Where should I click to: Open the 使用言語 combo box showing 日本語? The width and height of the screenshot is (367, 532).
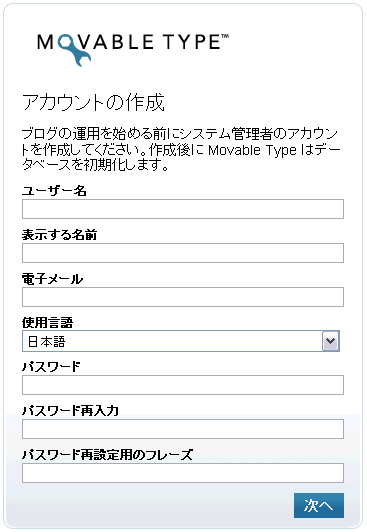pyautogui.click(x=181, y=341)
